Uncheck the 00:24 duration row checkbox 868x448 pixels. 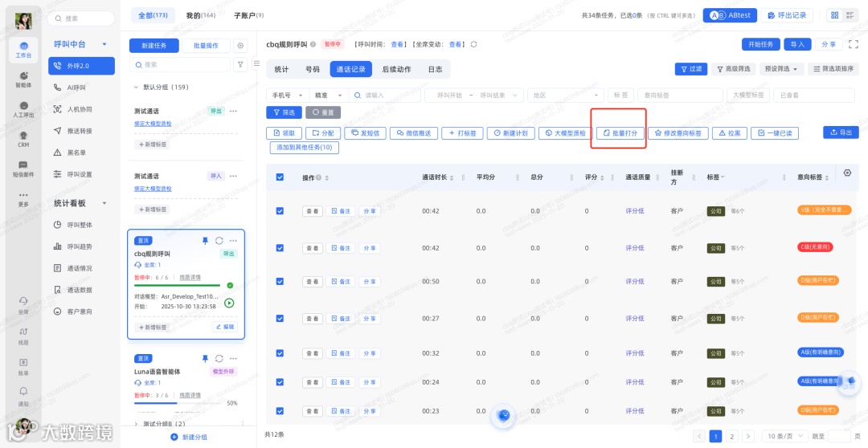(x=280, y=381)
